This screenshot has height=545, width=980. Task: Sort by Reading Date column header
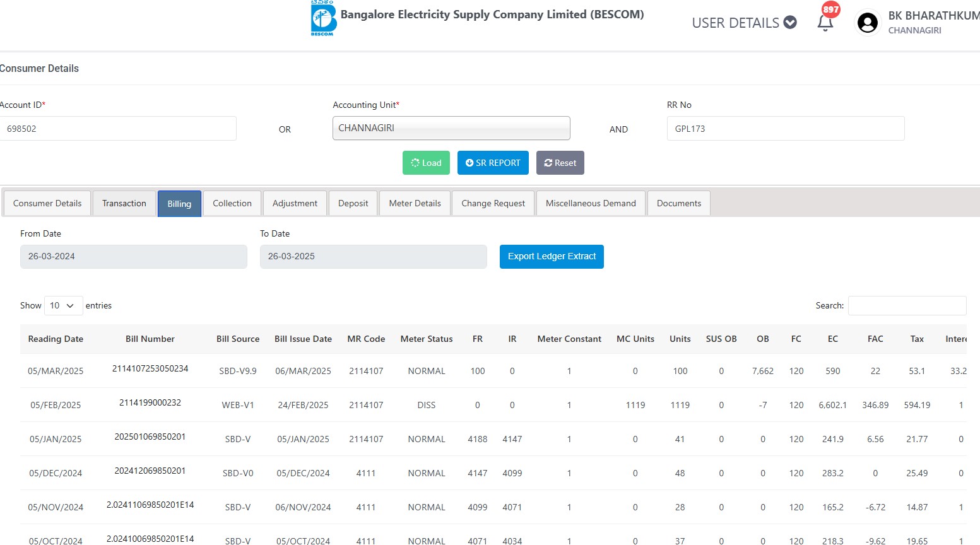click(56, 339)
